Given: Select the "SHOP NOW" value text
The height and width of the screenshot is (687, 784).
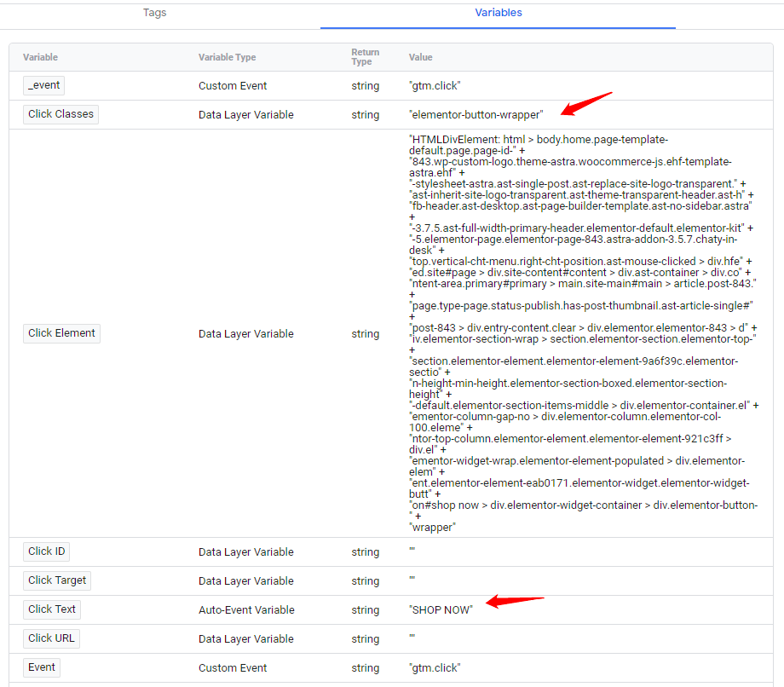Looking at the screenshot, I should (x=441, y=610).
